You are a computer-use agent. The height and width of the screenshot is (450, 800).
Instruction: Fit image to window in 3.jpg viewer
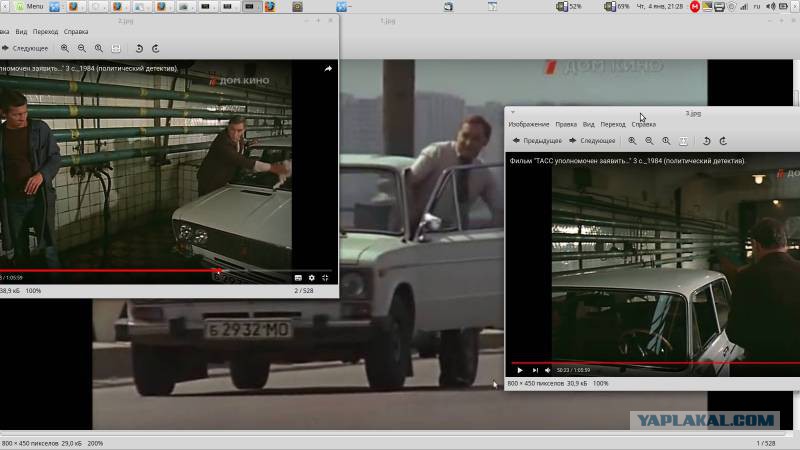[683, 141]
